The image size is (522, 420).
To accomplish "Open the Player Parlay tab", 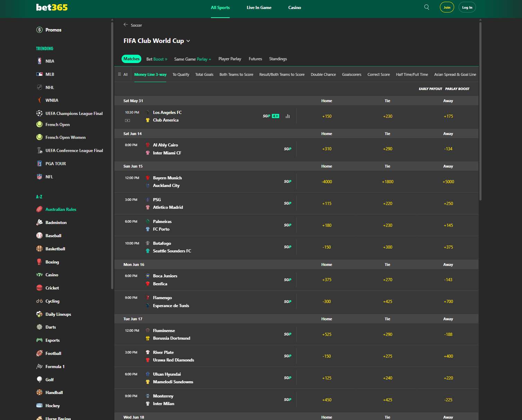I will tap(230, 59).
